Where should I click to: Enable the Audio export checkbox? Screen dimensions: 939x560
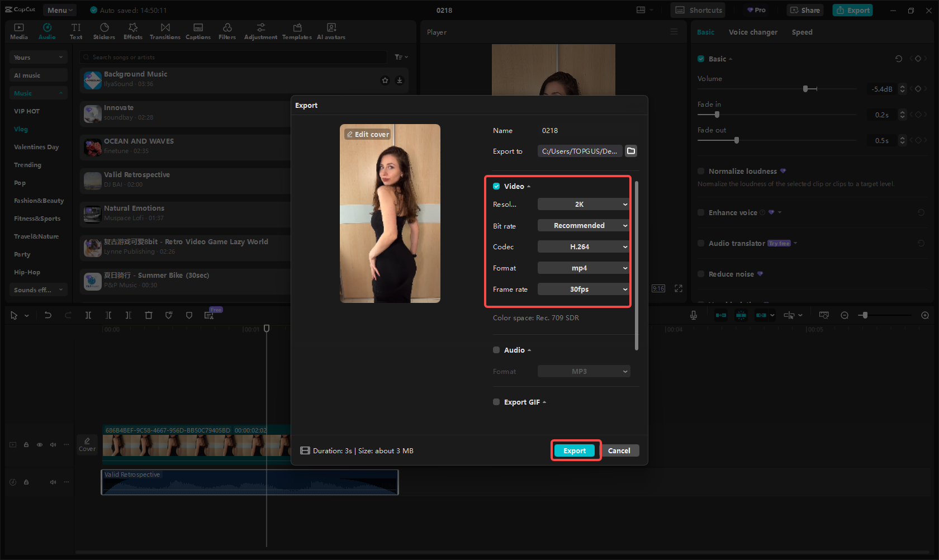coord(496,350)
